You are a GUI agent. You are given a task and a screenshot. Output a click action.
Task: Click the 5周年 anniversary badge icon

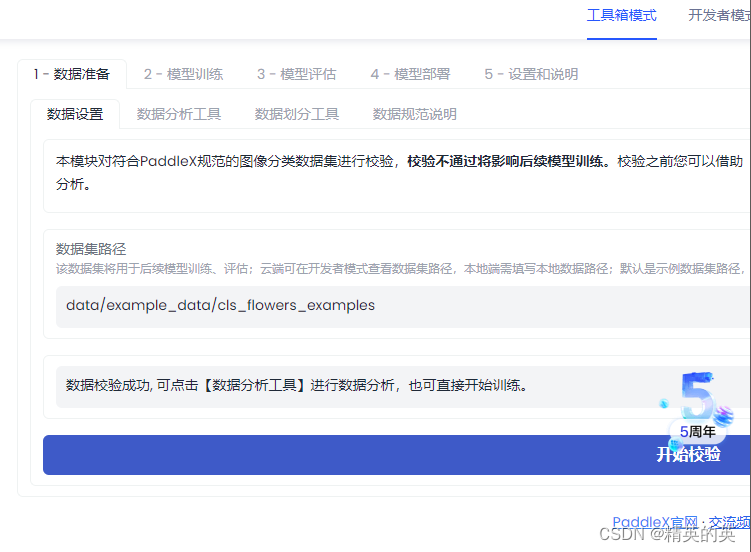click(697, 408)
